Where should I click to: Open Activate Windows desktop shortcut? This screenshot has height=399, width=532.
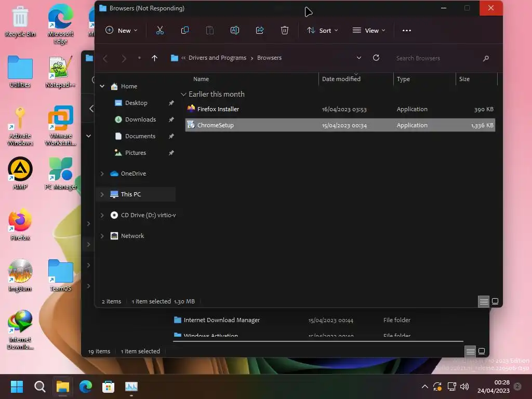(20, 126)
